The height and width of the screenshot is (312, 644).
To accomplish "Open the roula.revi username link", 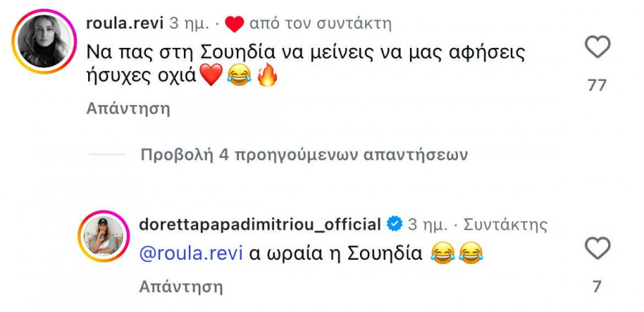I will click(x=125, y=24).
